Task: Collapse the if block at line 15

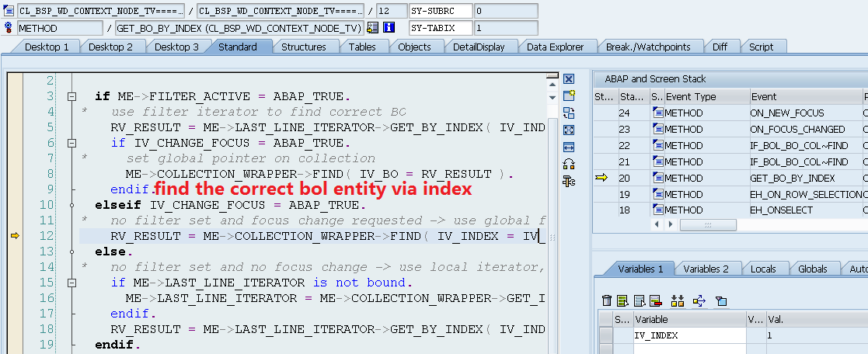Action: [x=71, y=283]
